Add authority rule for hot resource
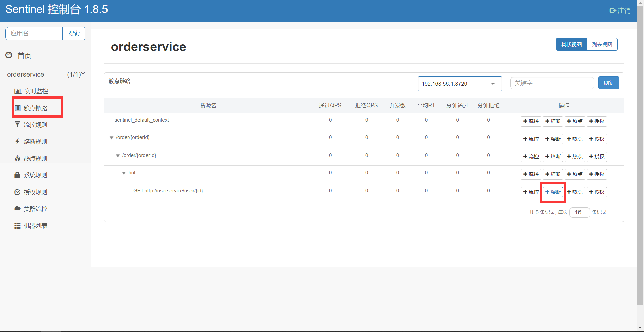The width and height of the screenshot is (644, 332). [x=597, y=174]
